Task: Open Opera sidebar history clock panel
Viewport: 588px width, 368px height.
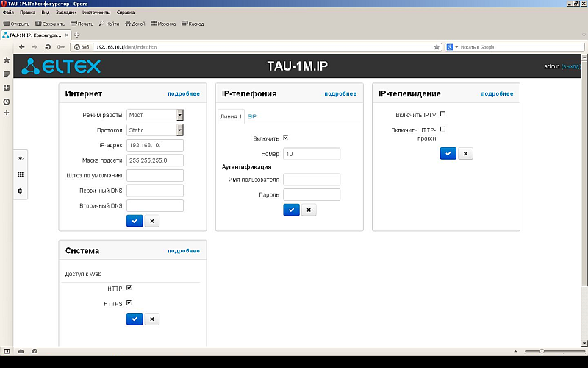Action: click(x=7, y=102)
